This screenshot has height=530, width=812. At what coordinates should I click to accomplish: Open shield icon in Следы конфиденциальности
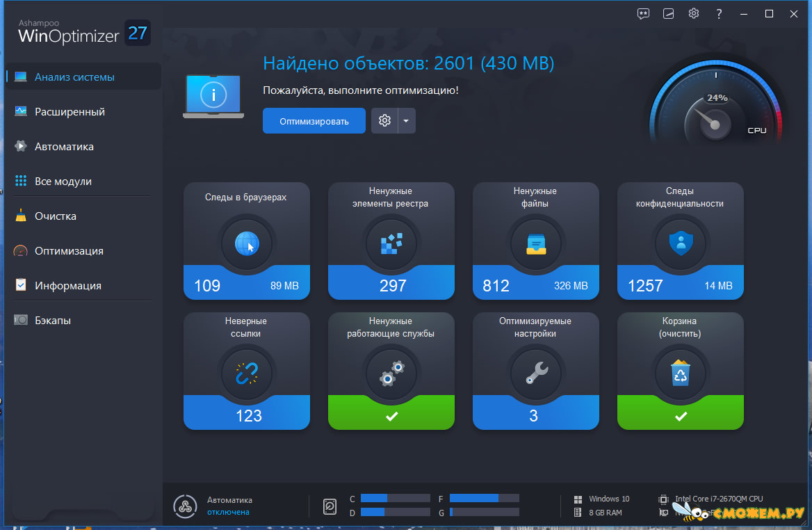coord(681,243)
